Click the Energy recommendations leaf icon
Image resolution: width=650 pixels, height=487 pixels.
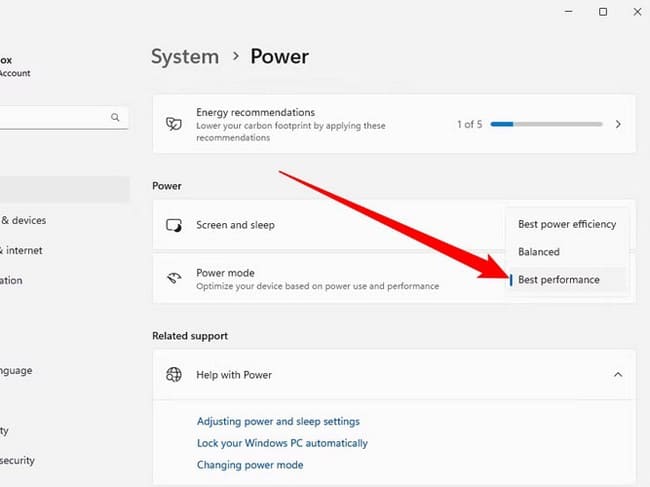[x=174, y=125]
